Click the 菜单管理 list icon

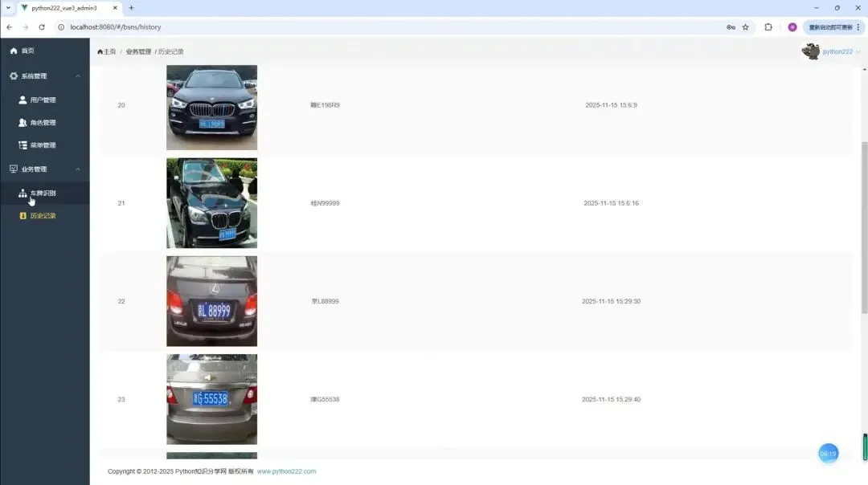[23, 145]
